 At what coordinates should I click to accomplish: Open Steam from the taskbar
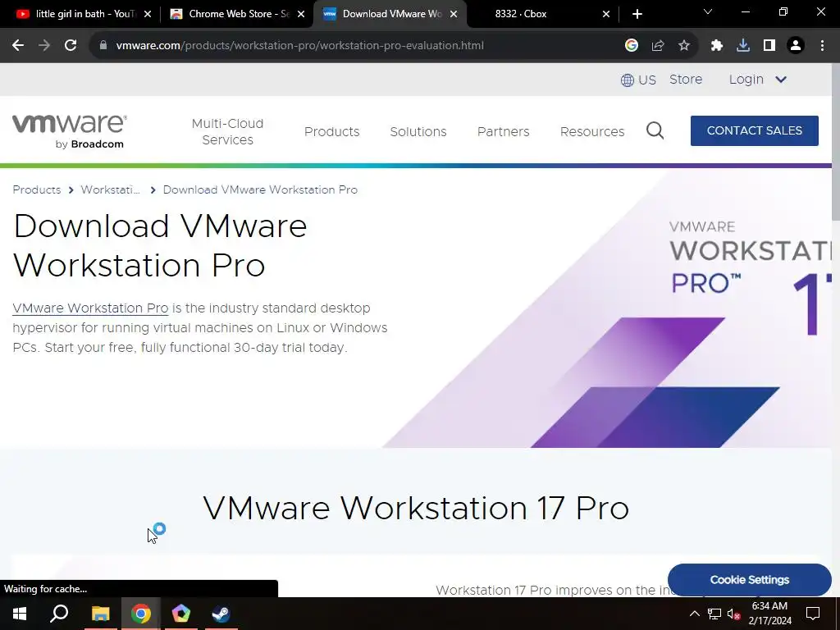point(221,614)
